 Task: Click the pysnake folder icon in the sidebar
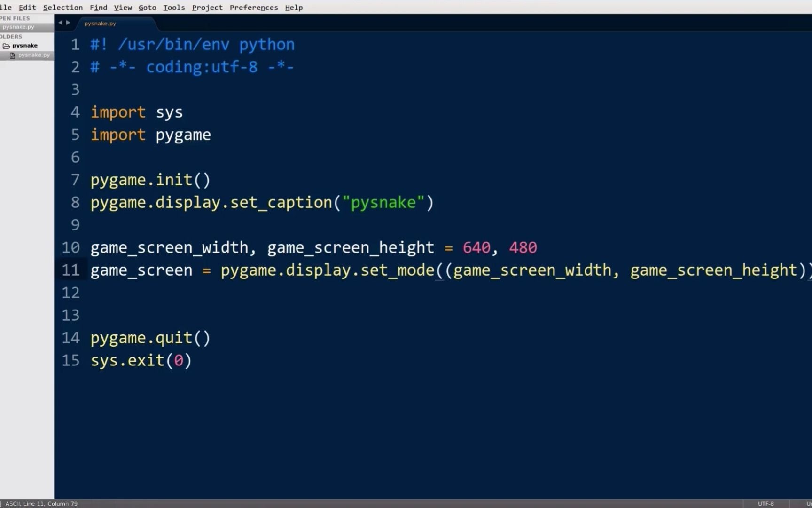(x=7, y=45)
